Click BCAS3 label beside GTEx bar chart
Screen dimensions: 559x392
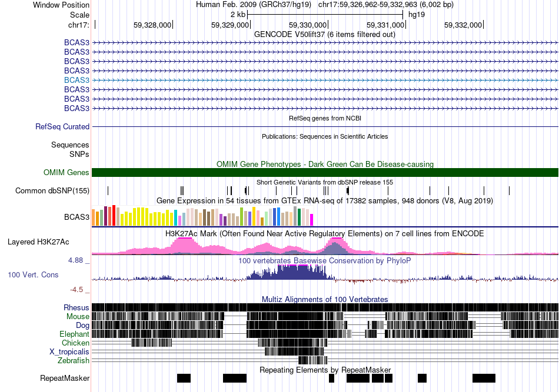pyautogui.click(x=76, y=217)
